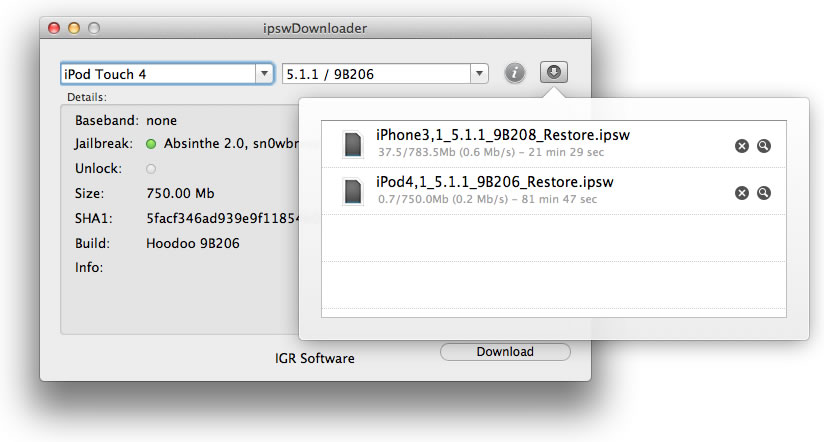Click the SHA1 hash value
The width and height of the screenshot is (824, 442).
click(222, 219)
